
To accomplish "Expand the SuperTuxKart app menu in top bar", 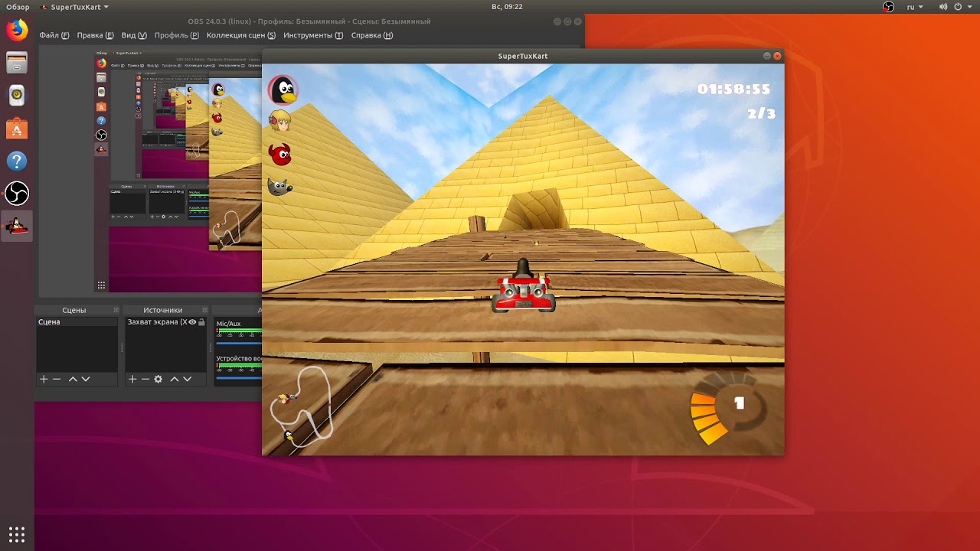I will click(73, 7).
